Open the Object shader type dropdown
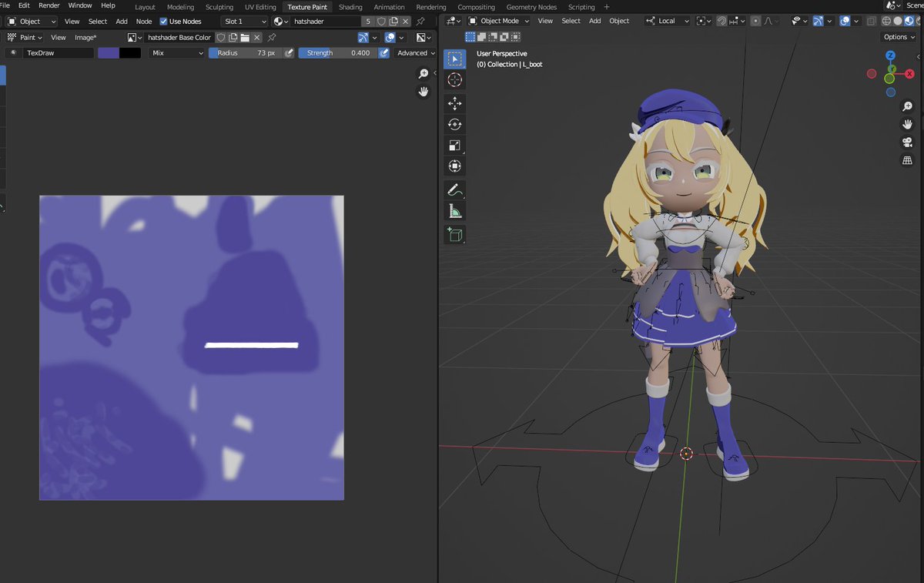The height and width of the screenshot is (583, 924). point(32,22)
